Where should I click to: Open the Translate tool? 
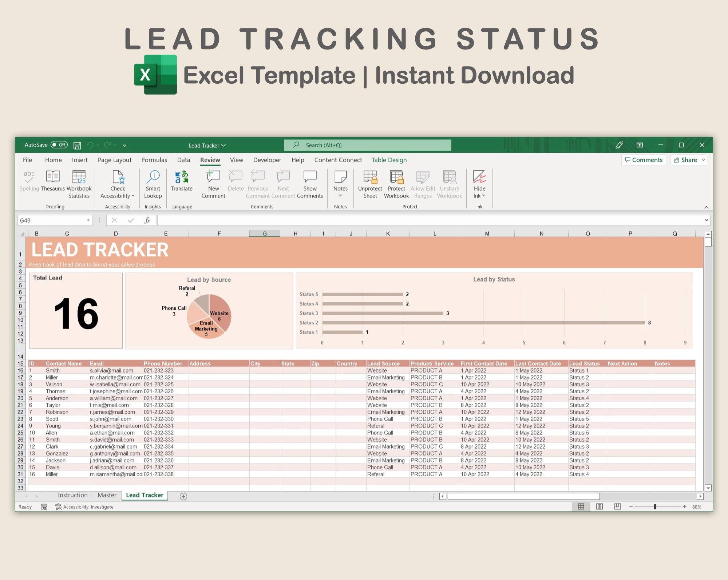[x=181, y=177]
